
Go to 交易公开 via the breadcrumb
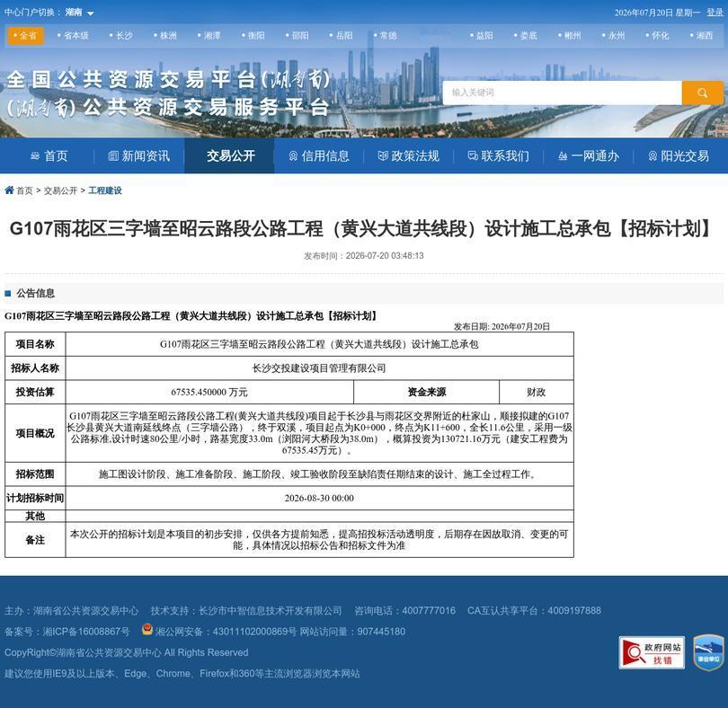tap(60, 190)
